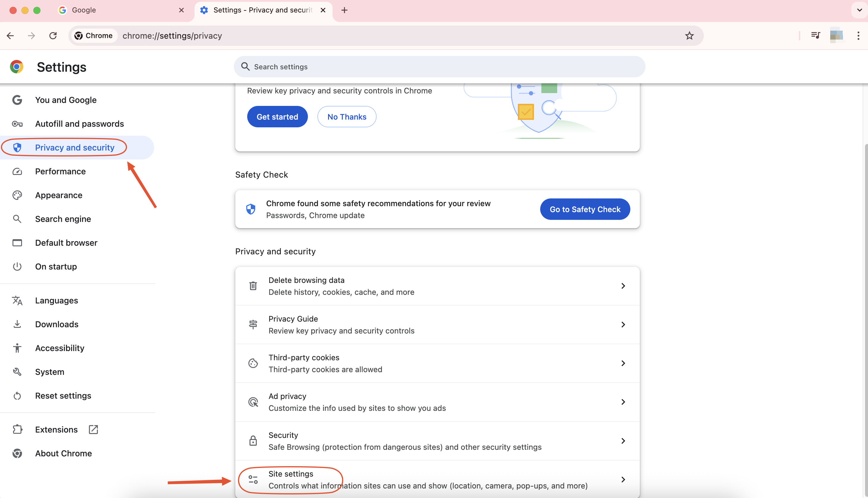Click the Go to Safety Check button
Viewport: 868px width, 498px height.
(585, 209)
